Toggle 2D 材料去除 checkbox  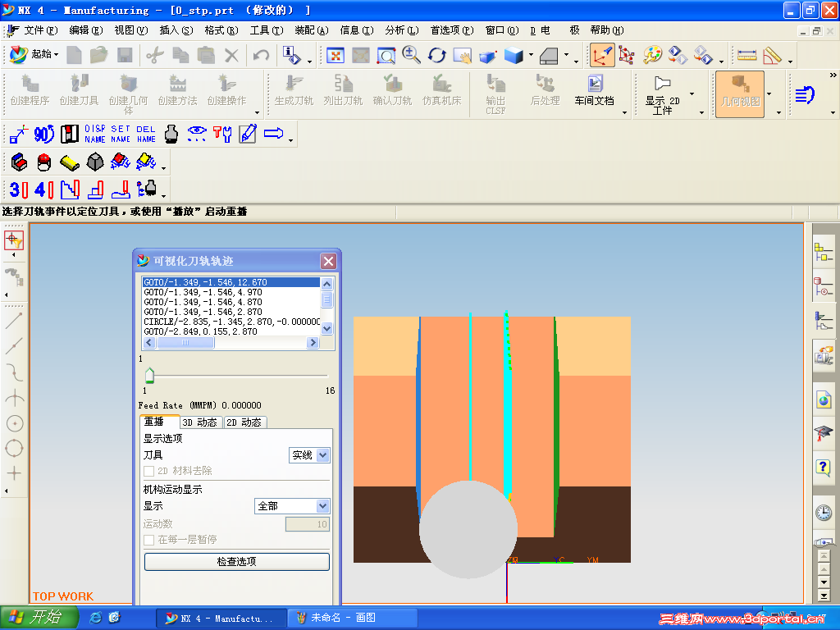[149, 471]
